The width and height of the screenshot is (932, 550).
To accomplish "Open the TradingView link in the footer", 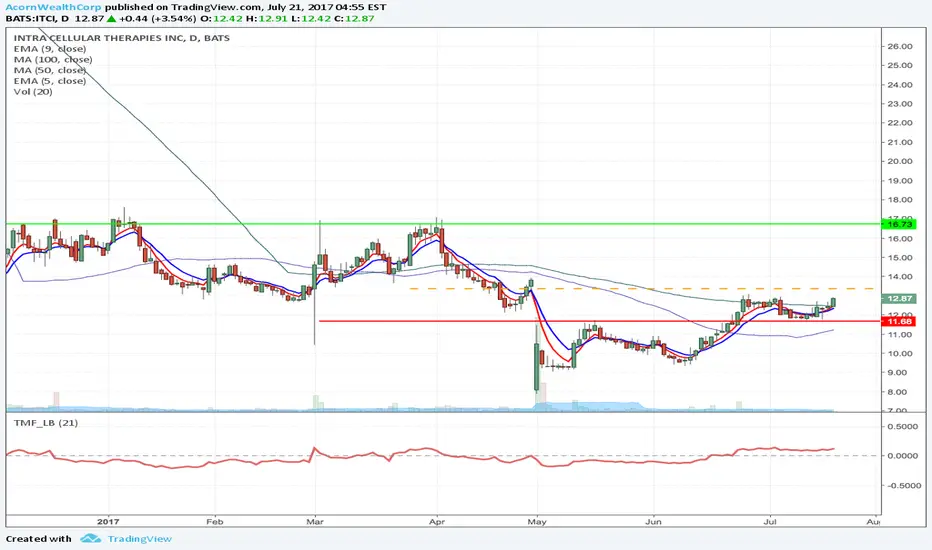I will click(x=139, y=539).
